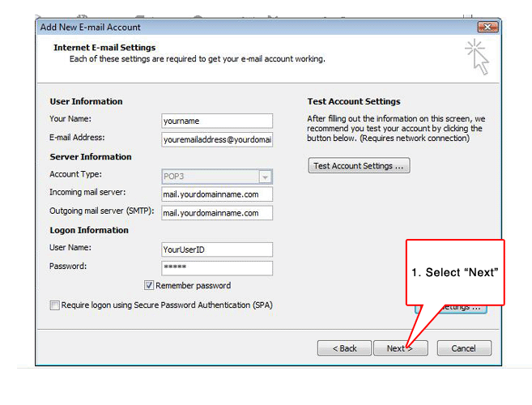Click into the Password field
Screen dimensions: 532x405
pyautogui.click(x=217, y=268)
